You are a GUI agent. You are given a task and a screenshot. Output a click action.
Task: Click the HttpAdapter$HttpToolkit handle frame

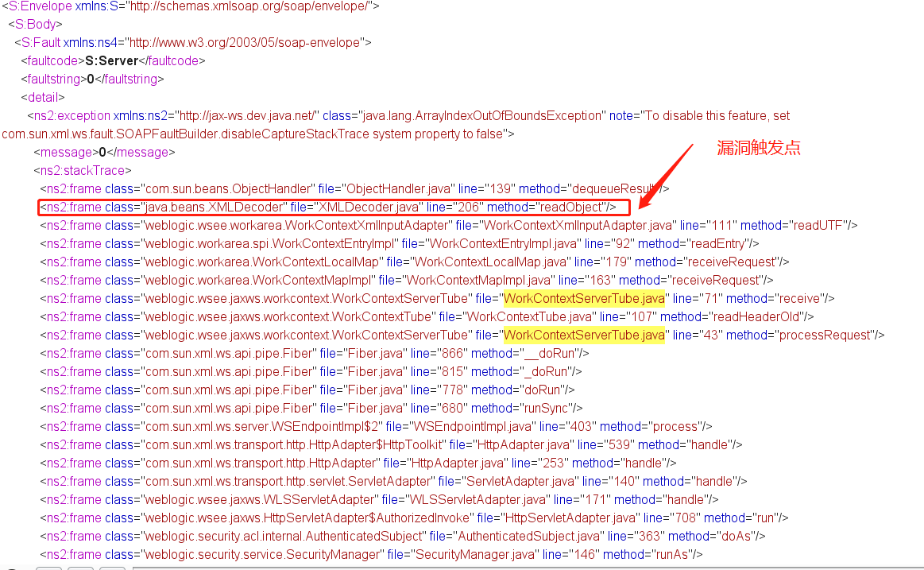391,444
